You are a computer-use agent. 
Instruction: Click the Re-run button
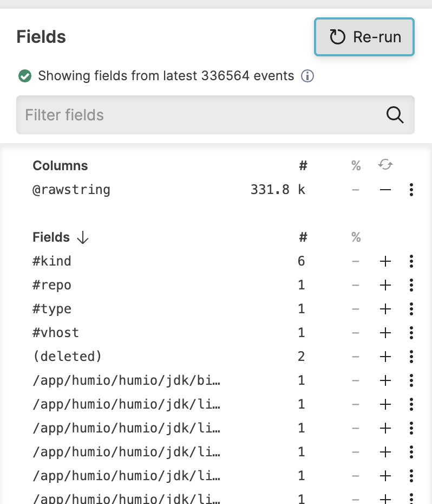tap(364, 37)
